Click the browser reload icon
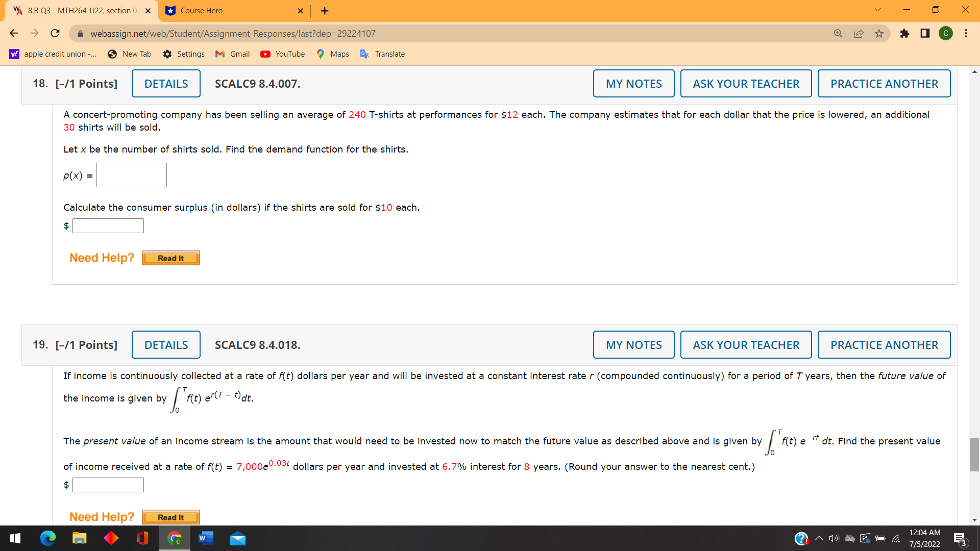The height and width of the screenshot is (551, 980). (55, 34)
